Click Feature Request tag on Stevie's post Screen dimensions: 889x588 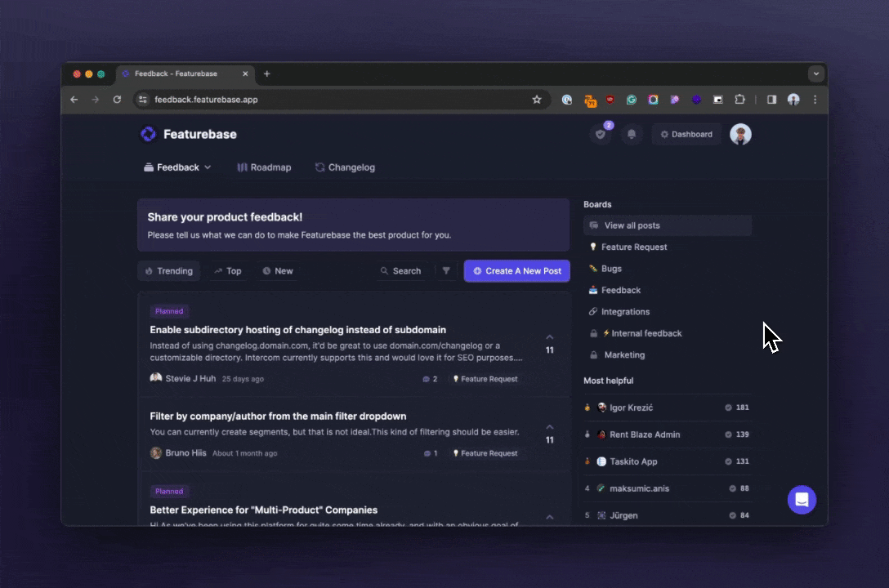tap(485, 379)
